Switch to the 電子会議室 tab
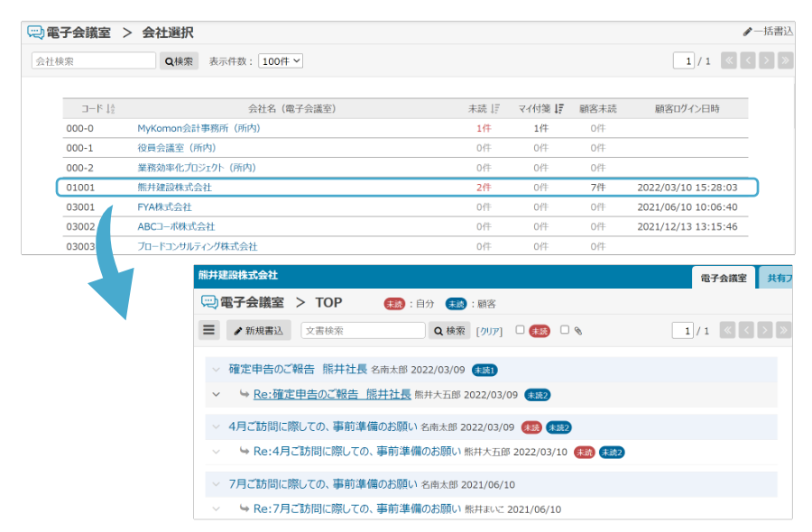This screenshot has height=532, width=812. coord(724,279)
